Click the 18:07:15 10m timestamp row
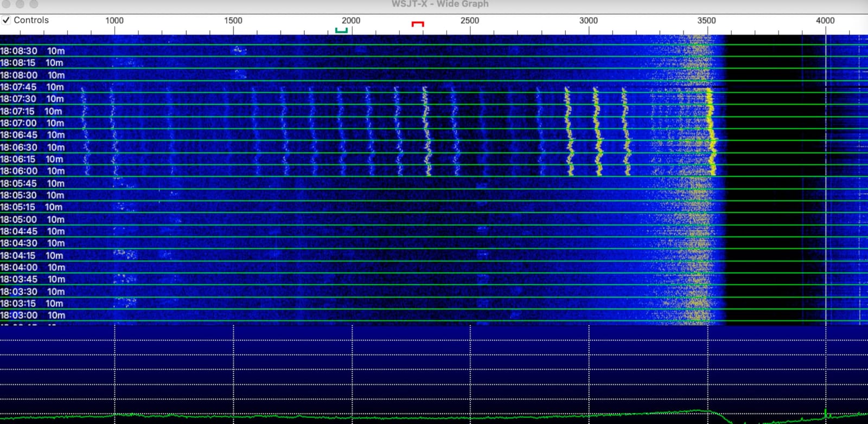 [31, 111]
